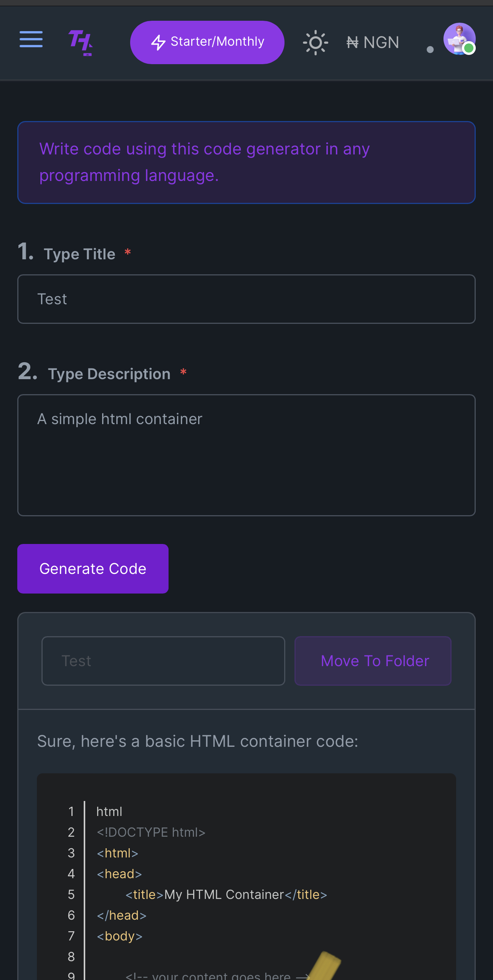This screenshot has height=980, width=493.
Task: Click the 'Type Description' field label
Action: tap(109, 374)
